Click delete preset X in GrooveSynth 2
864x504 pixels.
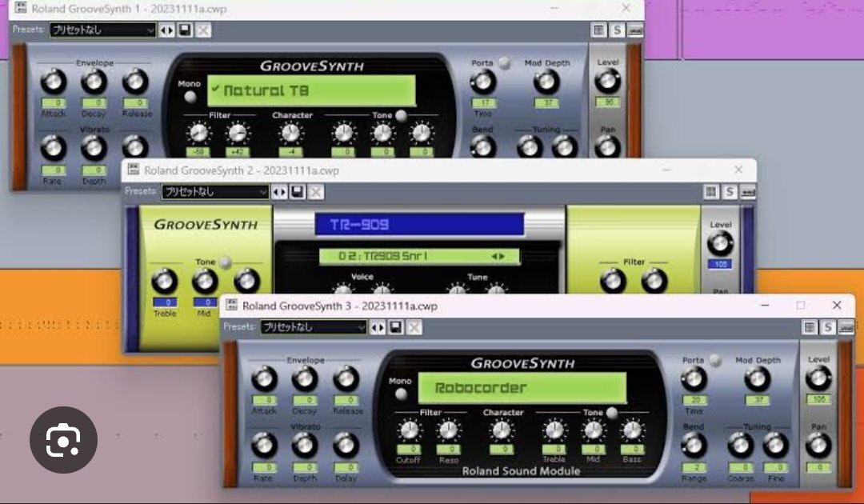[316, 192]
